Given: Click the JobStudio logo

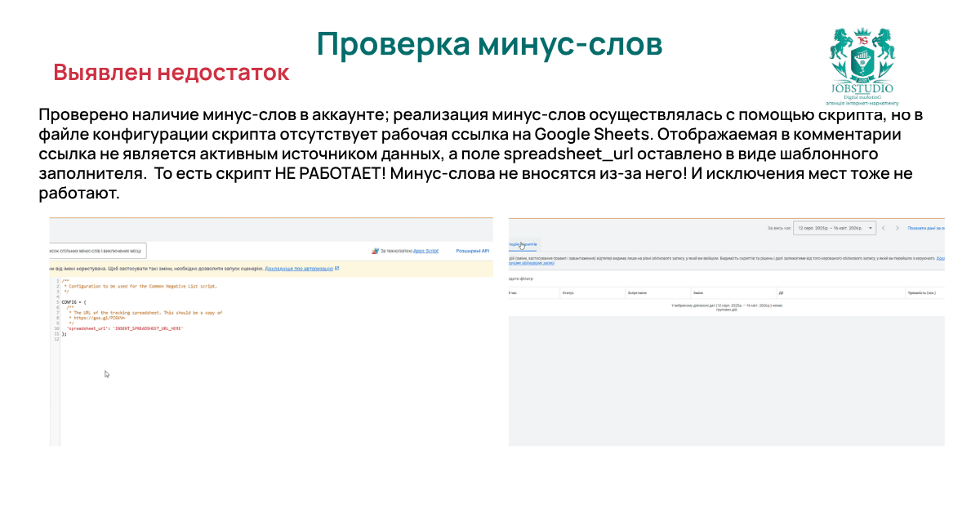Looking at the screenshot, I should click(862, 67).
